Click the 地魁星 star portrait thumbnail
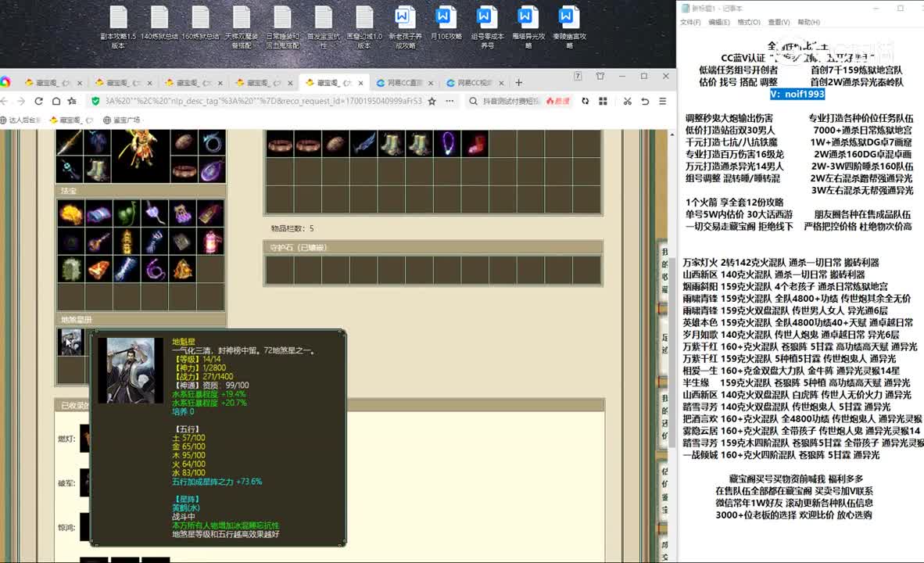924x563 pixels. coord(70,342)
